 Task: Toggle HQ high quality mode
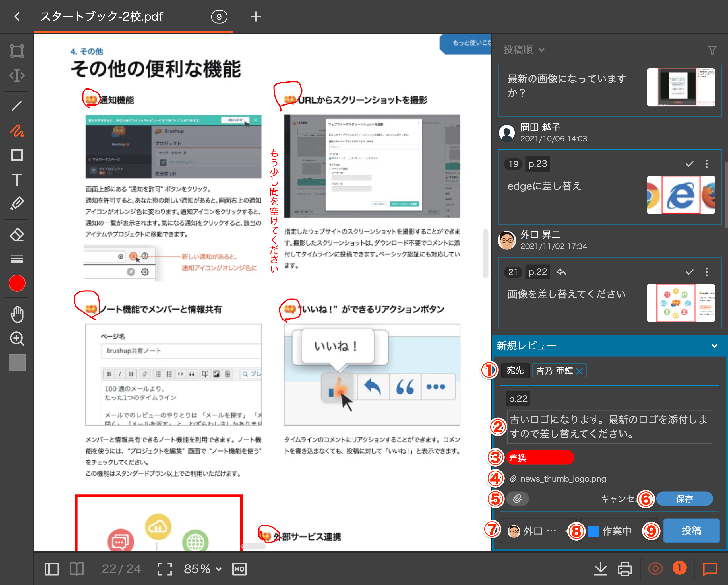[239, 569]
